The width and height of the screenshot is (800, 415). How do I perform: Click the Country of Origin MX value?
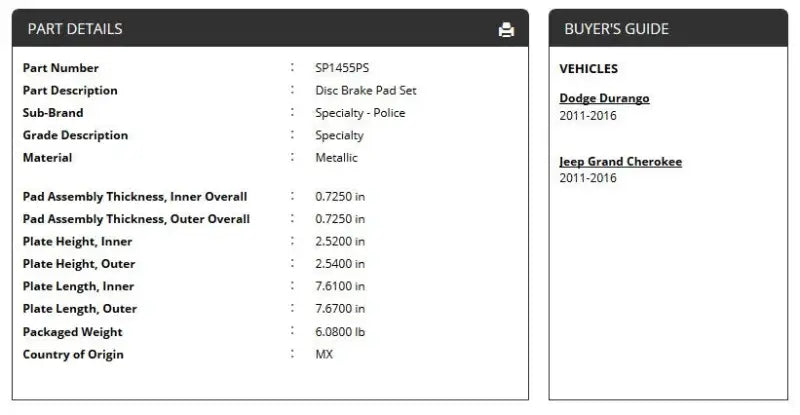pos(324,354)
